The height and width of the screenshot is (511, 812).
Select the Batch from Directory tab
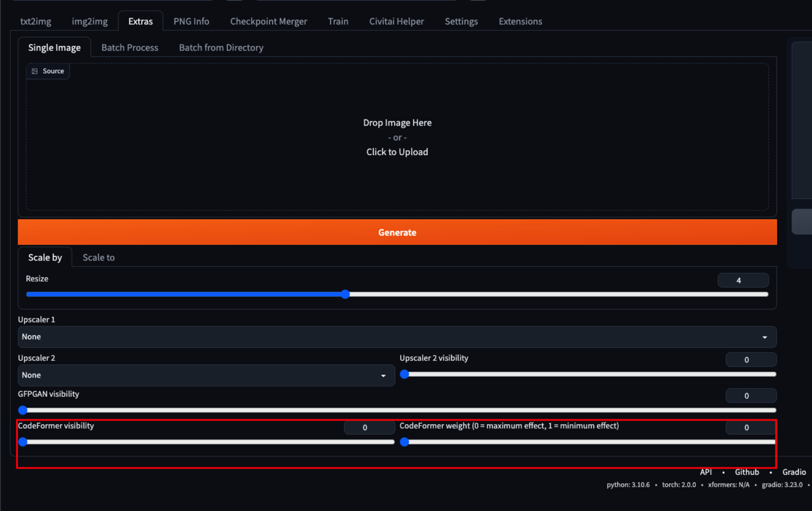click(x=221, y=48)
